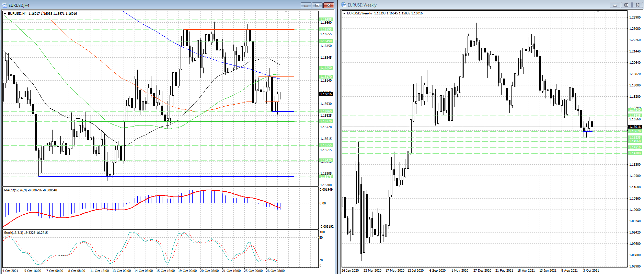Click the MACD(12,26,9) indicator label
644x274 pixels.
tap(31, 190)
